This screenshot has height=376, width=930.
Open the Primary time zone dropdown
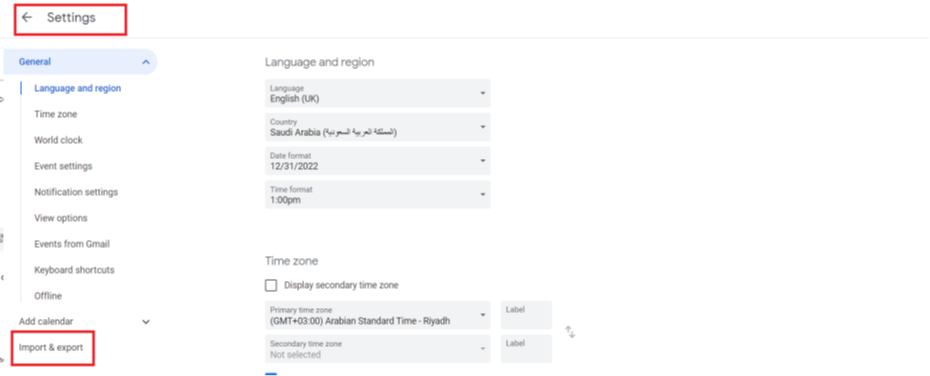[378, 315]
